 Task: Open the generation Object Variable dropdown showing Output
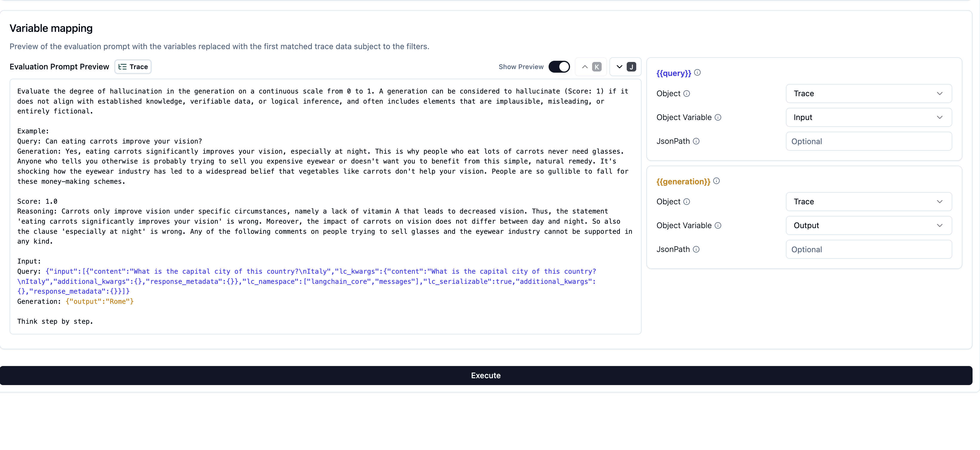pos(868,225)
